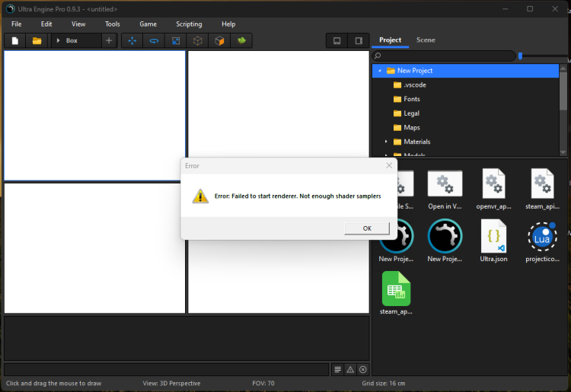Click the New file toolbar icon
Viewport: 571px width, 392px height.
[x=14, y=40]
